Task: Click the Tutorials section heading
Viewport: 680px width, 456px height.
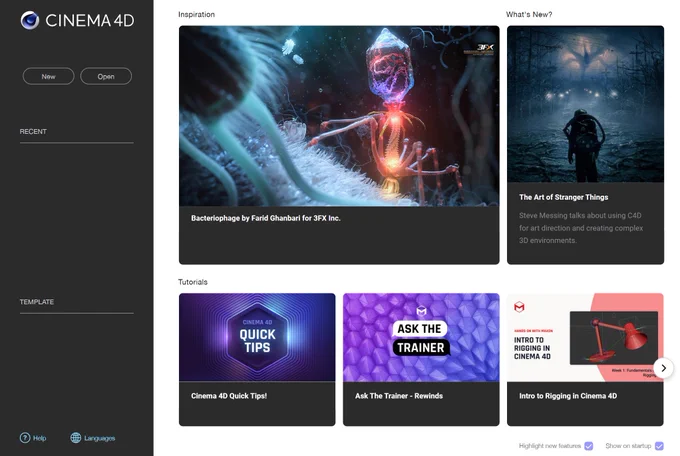Action: click(x=193, y=282)
